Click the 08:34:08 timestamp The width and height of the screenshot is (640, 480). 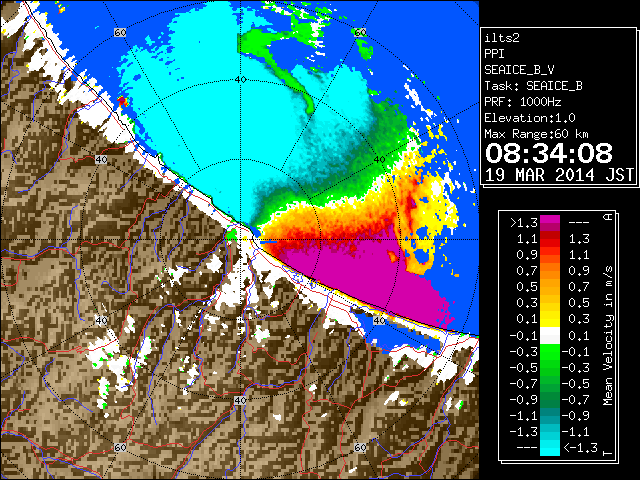[x=549, y=153]
